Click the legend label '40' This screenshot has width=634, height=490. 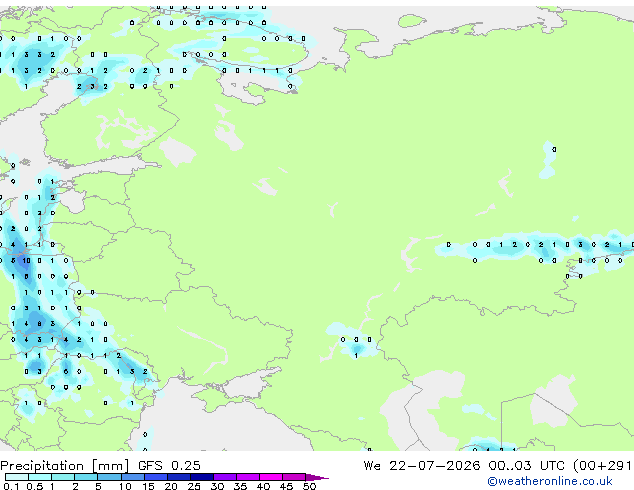coord(263,486)
